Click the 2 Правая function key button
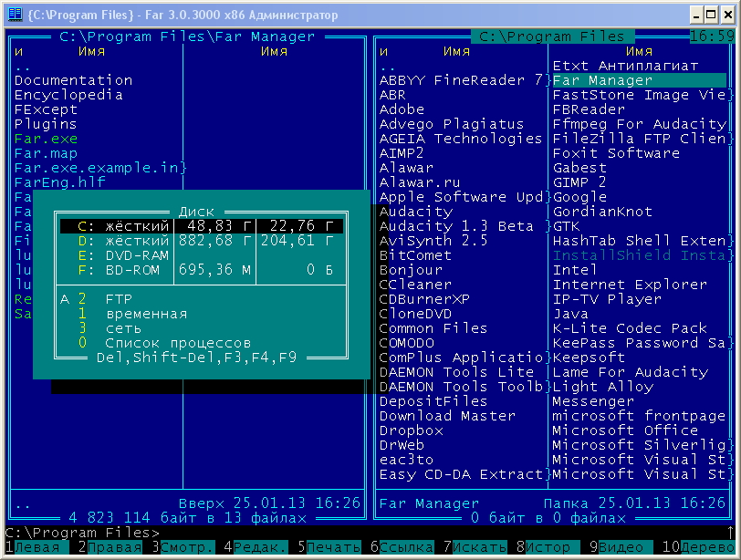 pos(110,547)
